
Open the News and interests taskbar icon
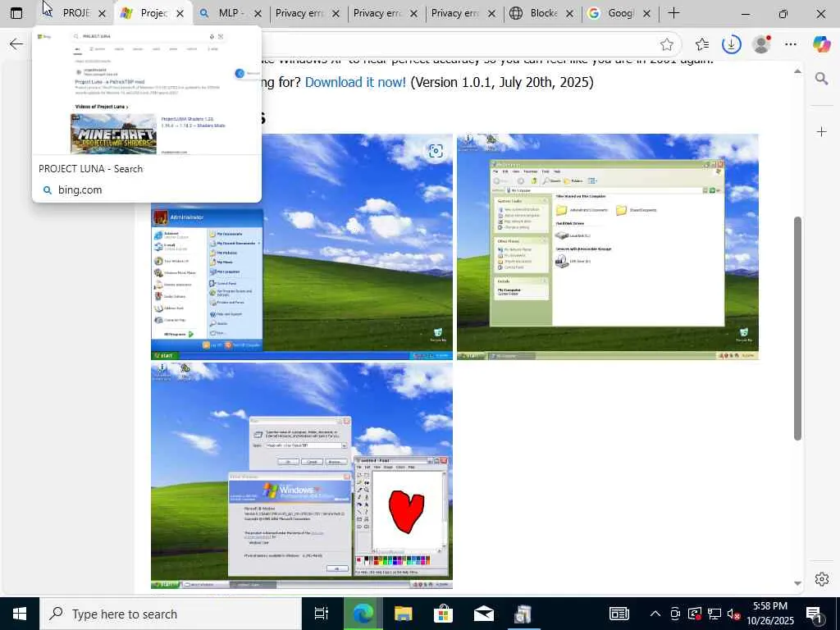click(x=619, y=614)
